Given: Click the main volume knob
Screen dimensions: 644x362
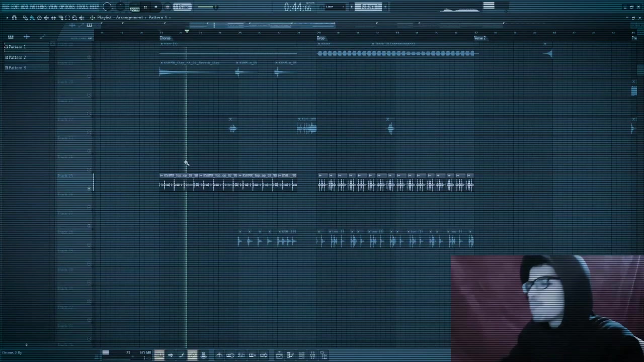Looking at the screenshot, I should (107, 7).
